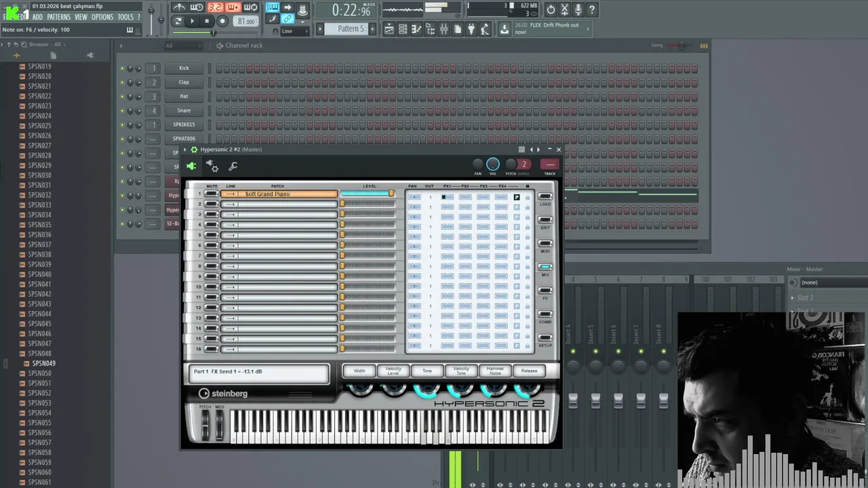Select SPSN049 in the browser list
The height and width of the screenshot is (488, 868).
(x=43, y=363)
